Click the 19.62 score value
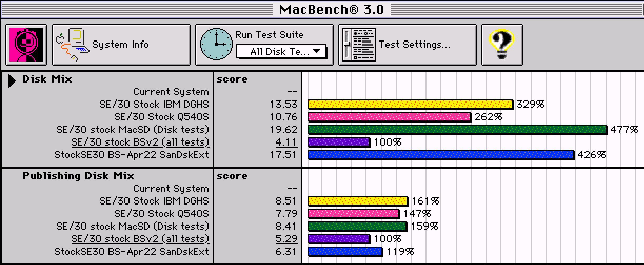The width and height of the screenshot is (644, 265). click(284, 129)
